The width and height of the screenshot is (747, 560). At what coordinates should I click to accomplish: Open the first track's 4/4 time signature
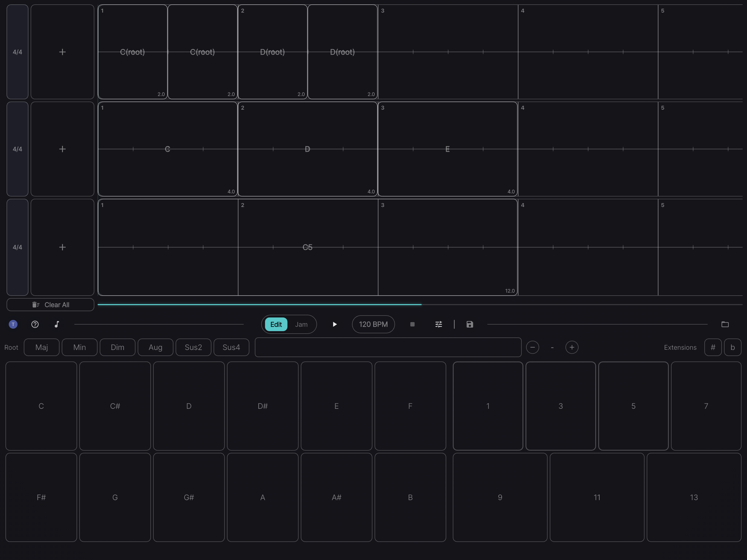pyautogui.click(x=17, y=52)
